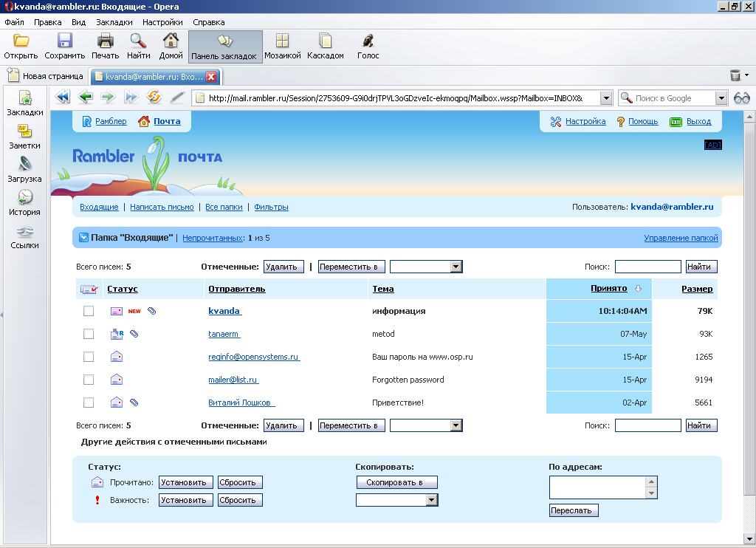Click the Выход logout link
The image size is (756, 548).
click(x=698, y=122)
